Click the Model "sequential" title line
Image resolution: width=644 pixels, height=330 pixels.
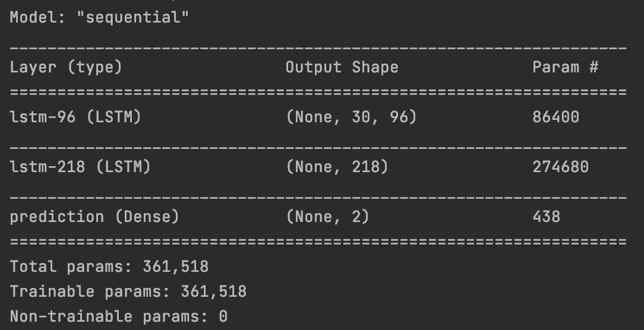99,17
